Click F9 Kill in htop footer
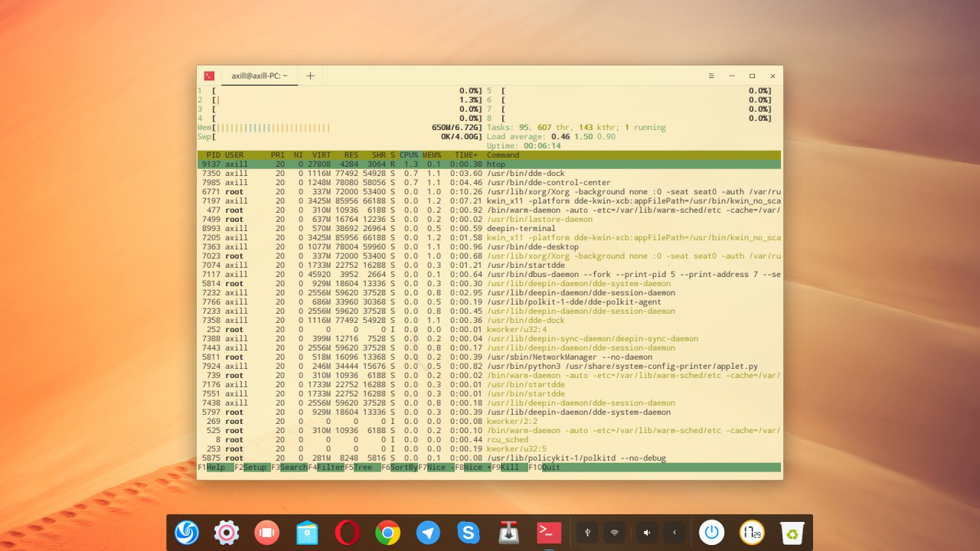Image resolution: width=980 pixels, height=551 pixels. [509, 467]
